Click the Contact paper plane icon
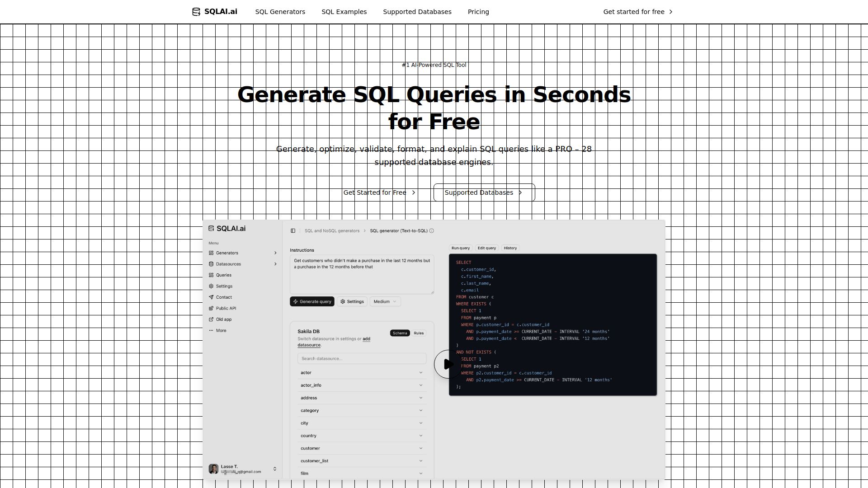Viewport: 868px width, 488px height. pos(211,297)
